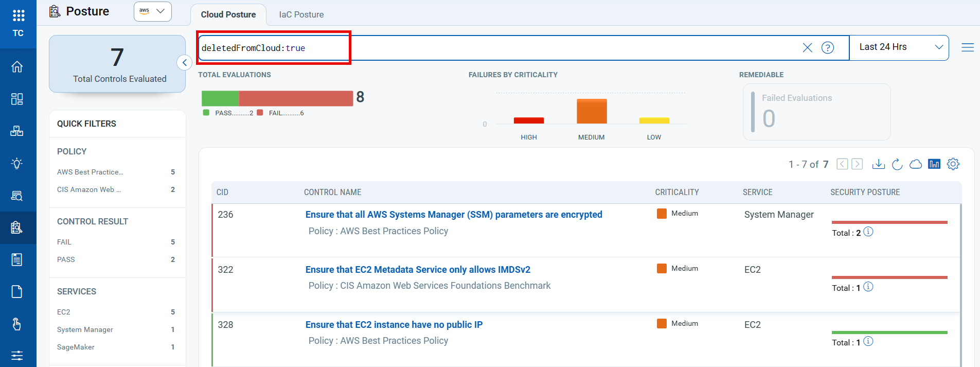Click the download results icon

coord(878,164)
